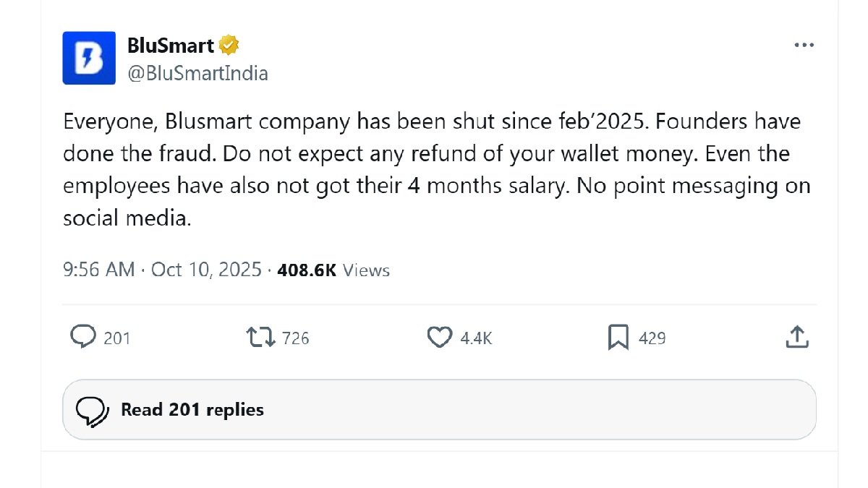Click the tweet text about Blusmart shutdown

(434, 170)
